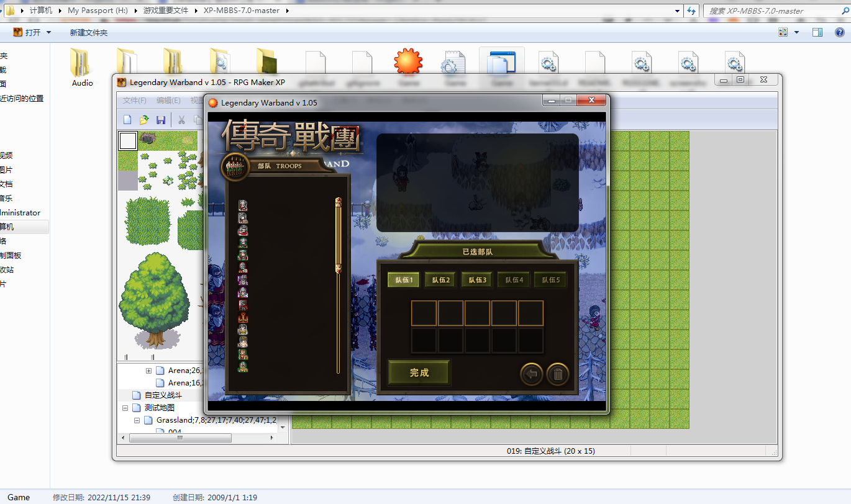
Task: Click the 打开 button in Explorer toolbar
Action: [27, 32]
